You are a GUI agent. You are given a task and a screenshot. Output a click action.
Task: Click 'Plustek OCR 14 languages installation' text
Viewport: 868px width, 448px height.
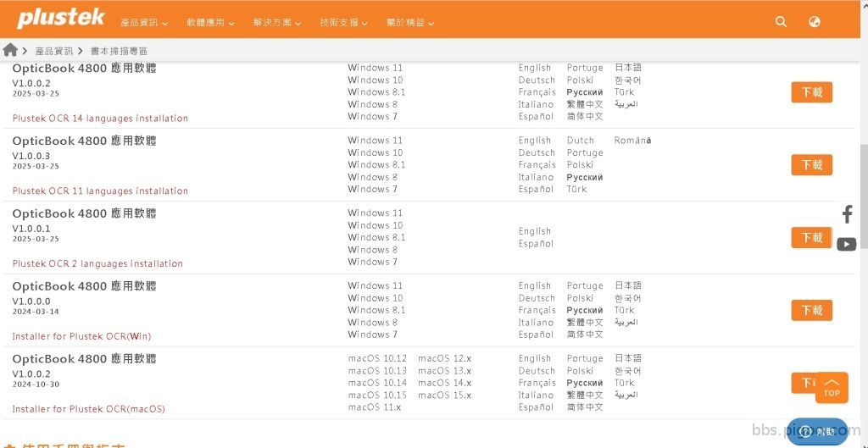point(100,119)
